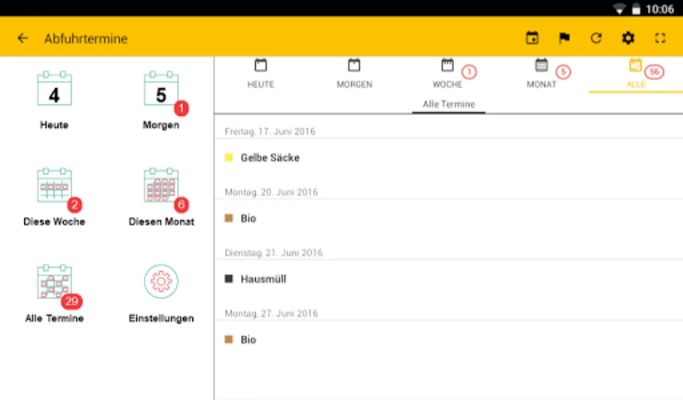Viewport: 683px width, 400px height.
Task: Open the Heute calendar tile
Action: (54, 100)
